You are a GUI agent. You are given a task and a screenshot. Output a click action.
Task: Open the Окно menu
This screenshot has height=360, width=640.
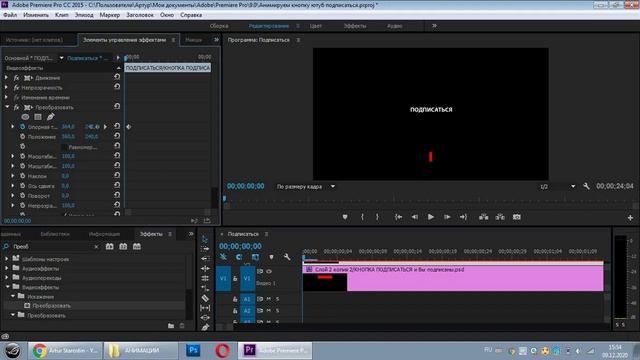(x=167, y=15)
